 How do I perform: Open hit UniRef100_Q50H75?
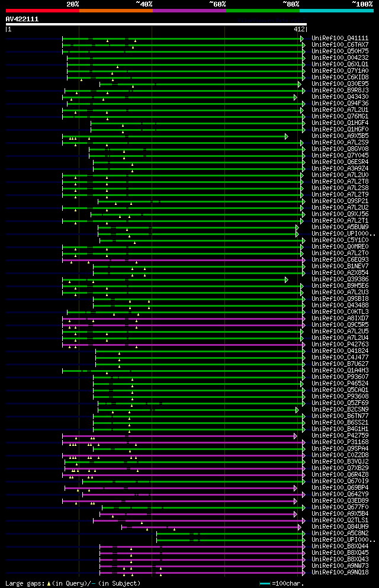pyautogui.click(x=340, y=52)
